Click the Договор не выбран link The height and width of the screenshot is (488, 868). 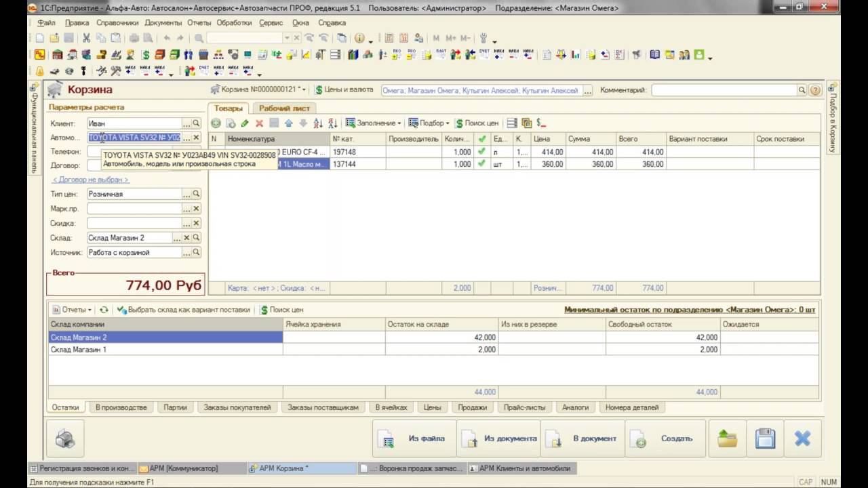[91, 180]
